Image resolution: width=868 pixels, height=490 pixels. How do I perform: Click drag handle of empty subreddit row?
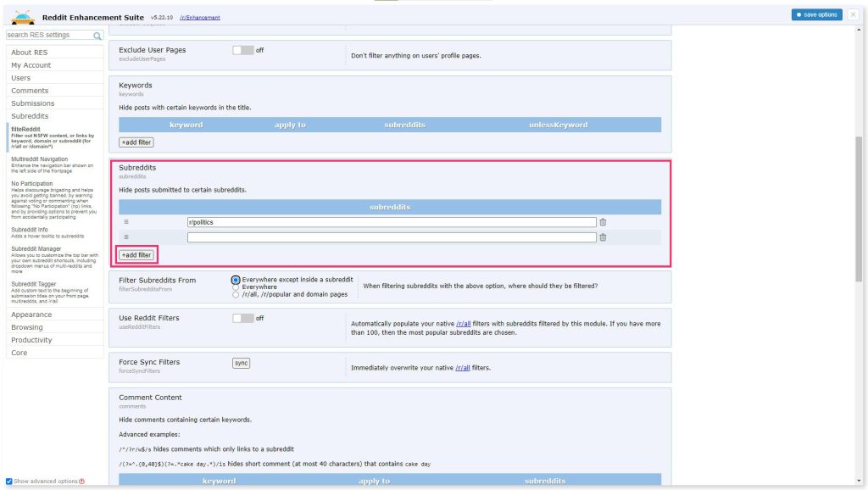126,237
